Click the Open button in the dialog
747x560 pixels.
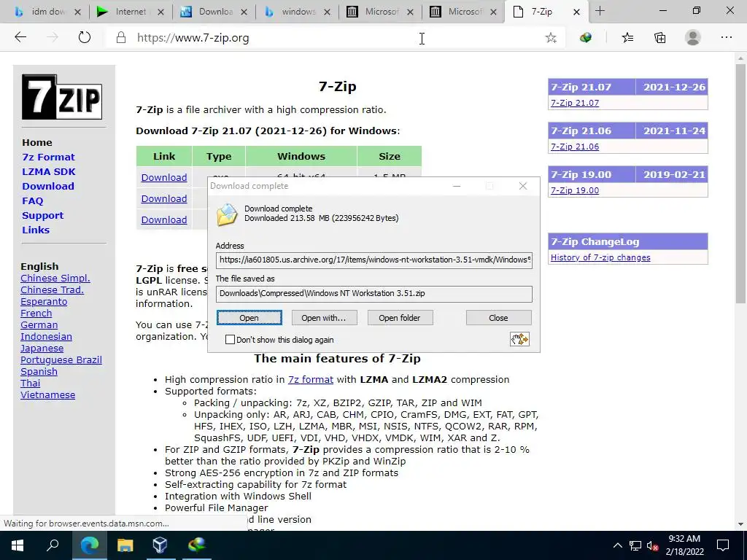249,318
